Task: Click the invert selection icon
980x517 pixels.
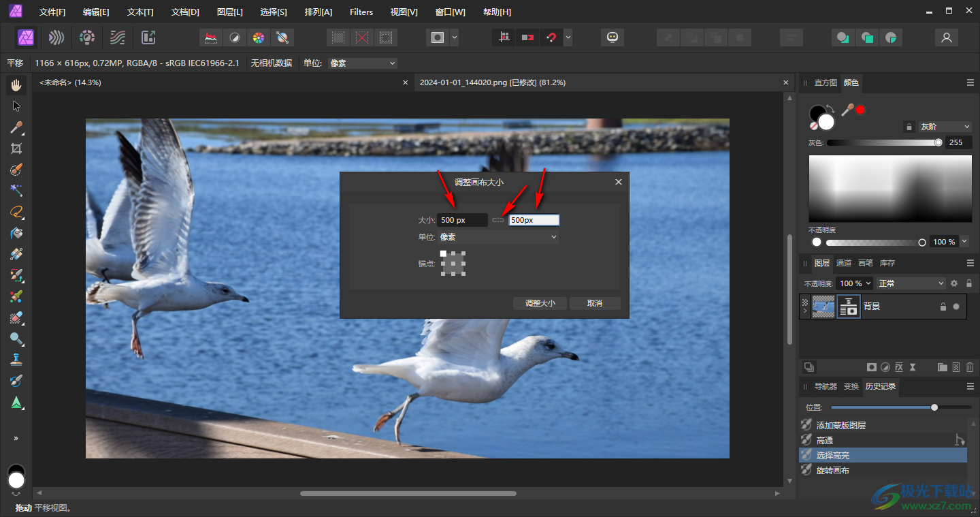Action: [x=386, y=37]
